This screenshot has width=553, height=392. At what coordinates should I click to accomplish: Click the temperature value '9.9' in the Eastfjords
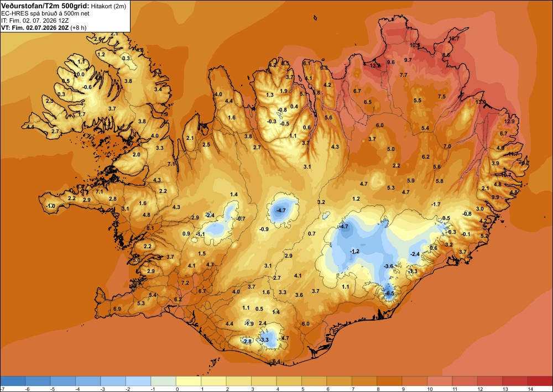click(495, 197)
